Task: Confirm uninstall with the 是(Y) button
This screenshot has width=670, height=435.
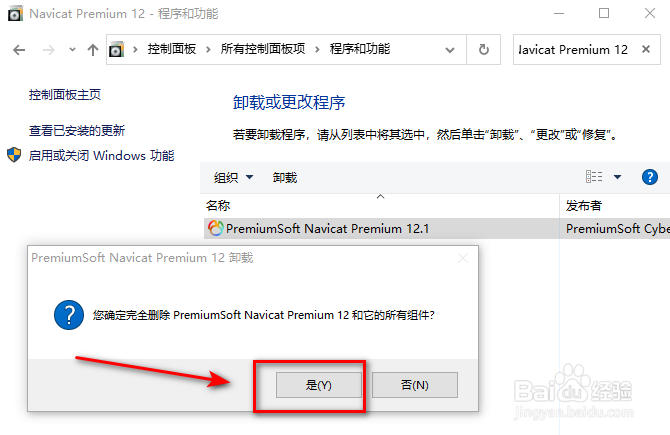Action: (319, 385)
